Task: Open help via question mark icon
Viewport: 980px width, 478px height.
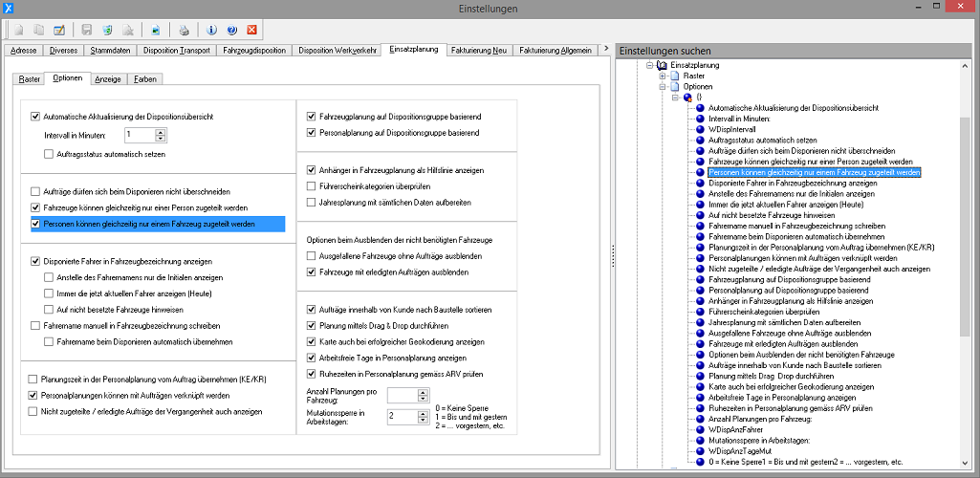Action: coord(231,31)
